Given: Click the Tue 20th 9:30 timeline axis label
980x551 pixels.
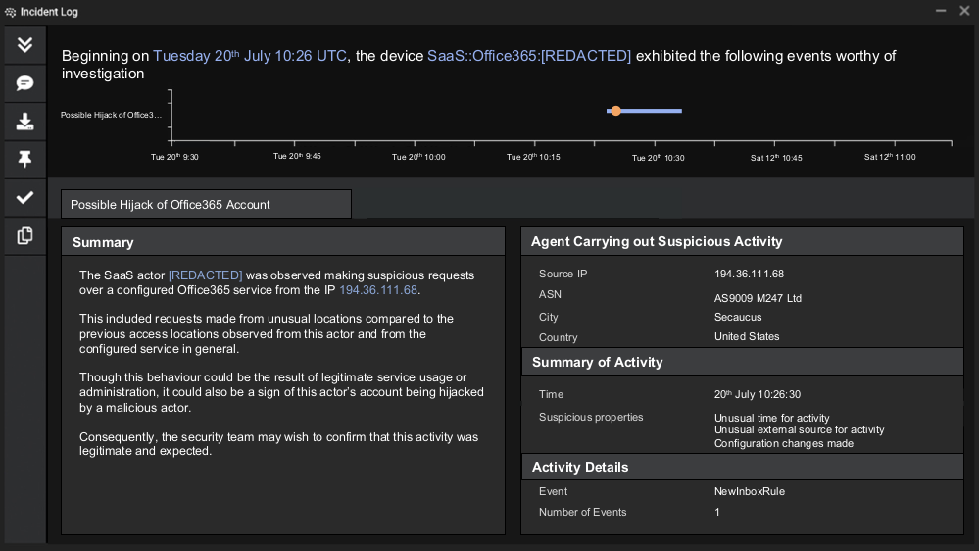Looking at the screenshot, I should click(174, 156).
